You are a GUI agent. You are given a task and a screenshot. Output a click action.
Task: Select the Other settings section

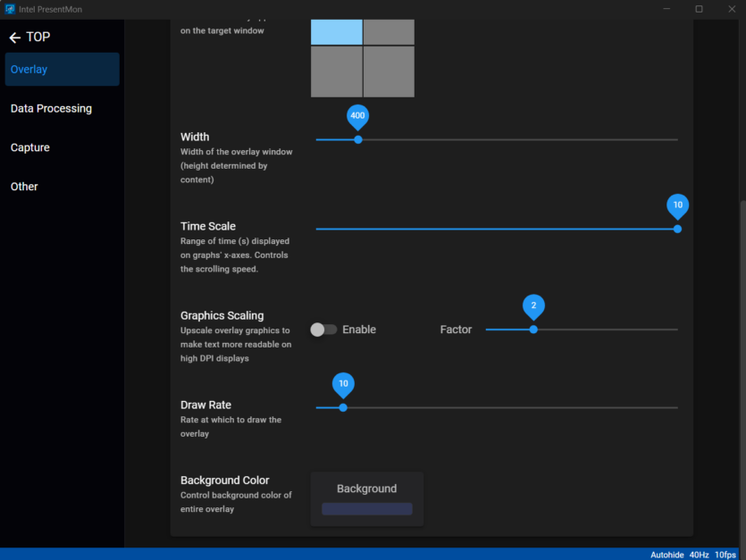click(x=63, y=187)
